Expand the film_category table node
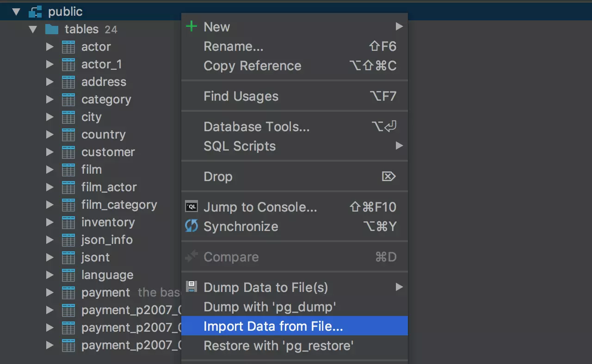The height and width of the screenshot is (364, 592). pos(50,205)
